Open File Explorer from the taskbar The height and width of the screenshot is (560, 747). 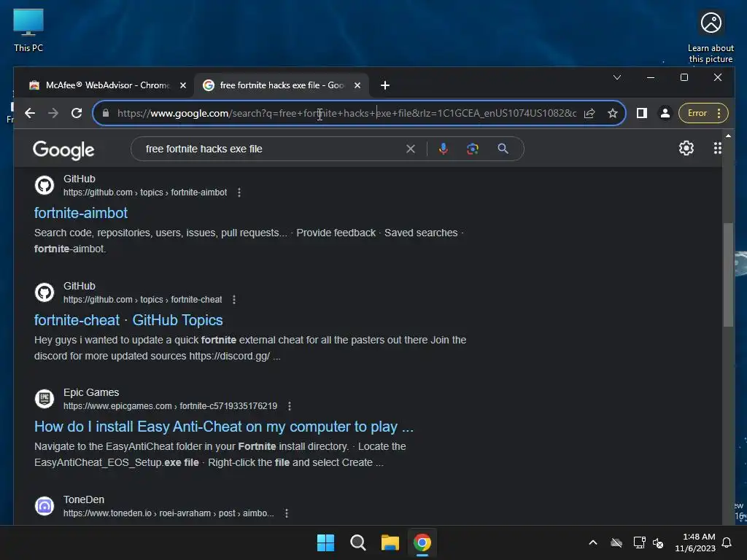390,542
